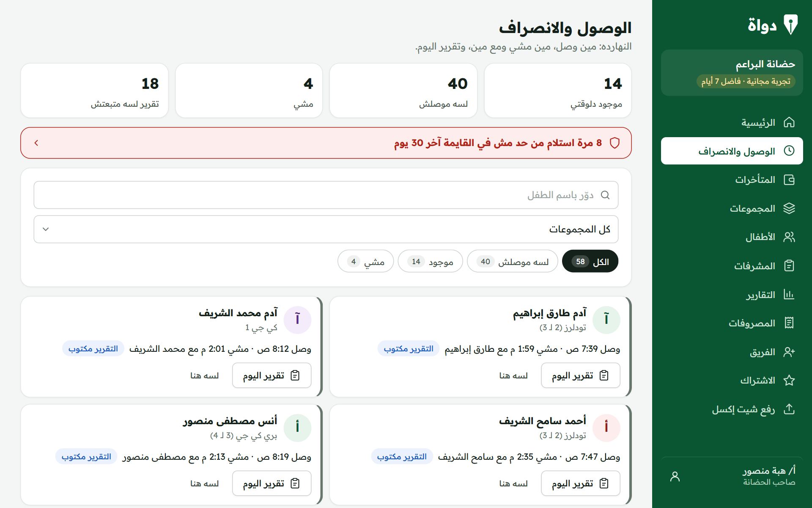Click the shield icon in red alert banner
Viewport: 812px width, 508px height.
pyautogui.click(x=614, y=143)
